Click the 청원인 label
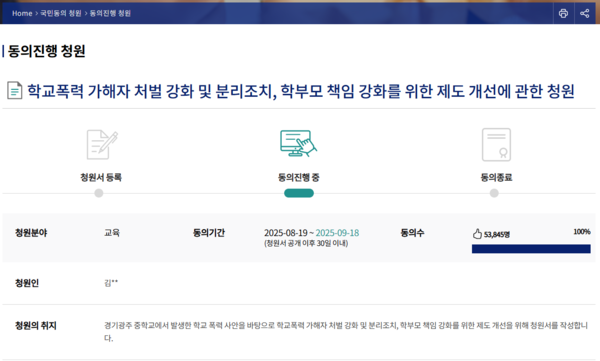The width and height of the screenshot is (600, 361). 27,283
